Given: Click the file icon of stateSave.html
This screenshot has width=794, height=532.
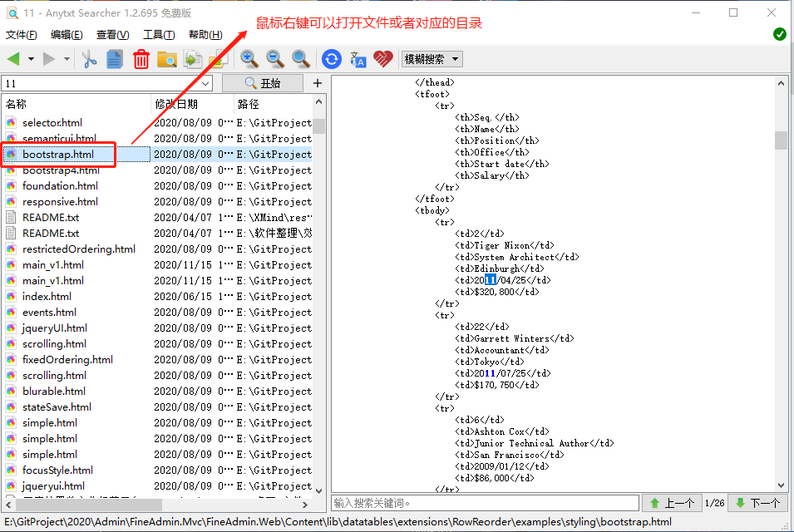Looking at the screenshot, I should point(11,407).
